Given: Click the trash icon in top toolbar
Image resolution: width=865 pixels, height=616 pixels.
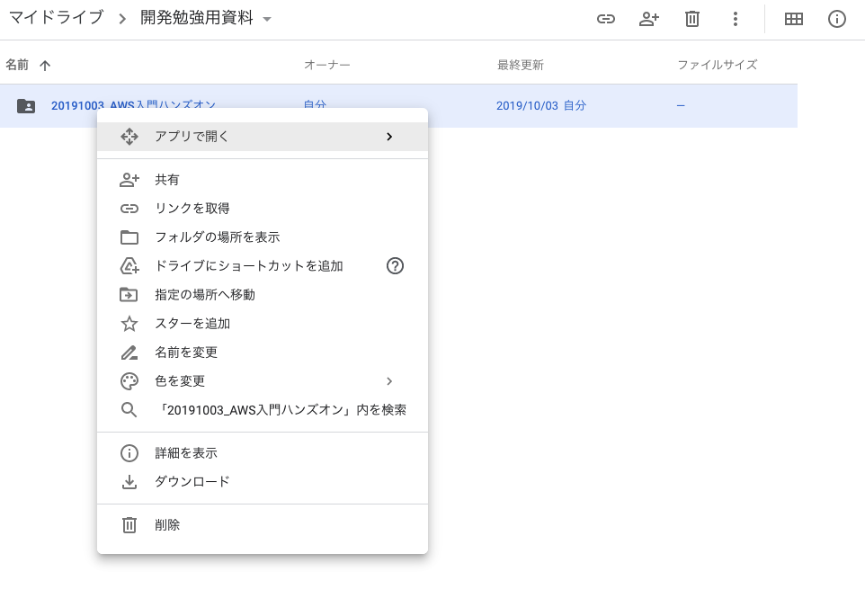Looking at the screenshot, I should pyautogui.click(x=692, y=19).
